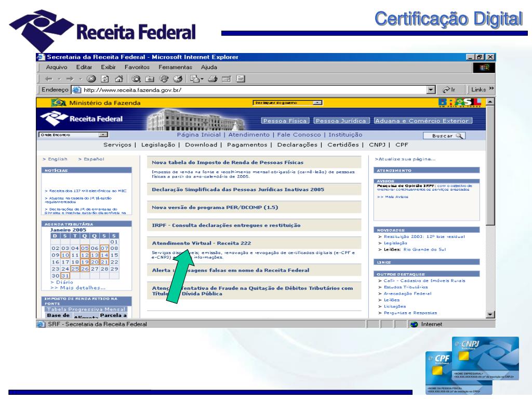Open the Favorites folder toolbar icon
The width and height of the screenshot is (532, 399).
(150, 79)
